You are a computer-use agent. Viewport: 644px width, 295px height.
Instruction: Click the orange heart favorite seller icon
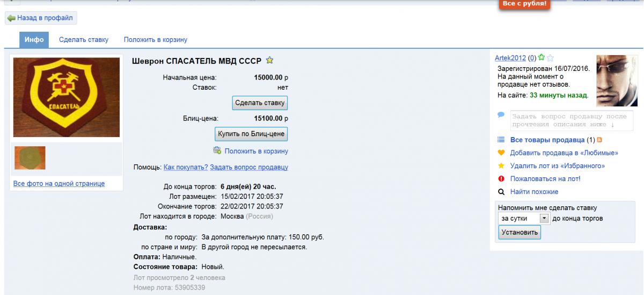click(501, 153)
